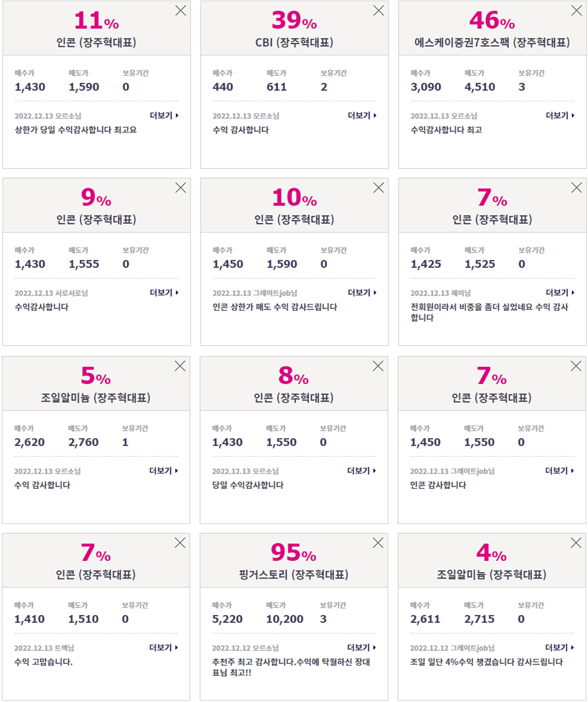
Task: Dismiss the 46% 에스케이증권7호스팩 card
Action: tap(576, 11)
